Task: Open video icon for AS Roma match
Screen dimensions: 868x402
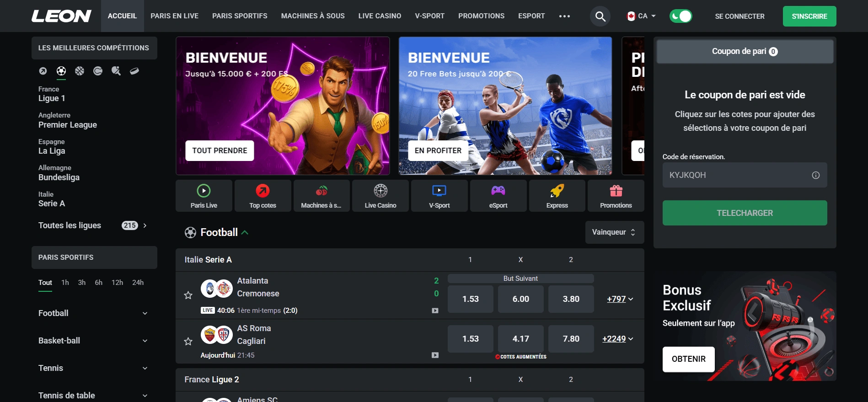Action: pos(435,355)
